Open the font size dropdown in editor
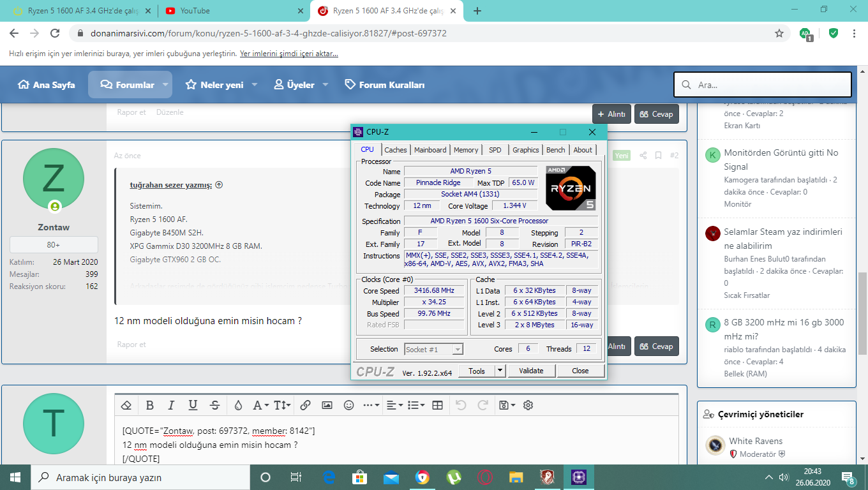Image resolution: width=868 pixels, height=490 pixels. tap(282, 405)
